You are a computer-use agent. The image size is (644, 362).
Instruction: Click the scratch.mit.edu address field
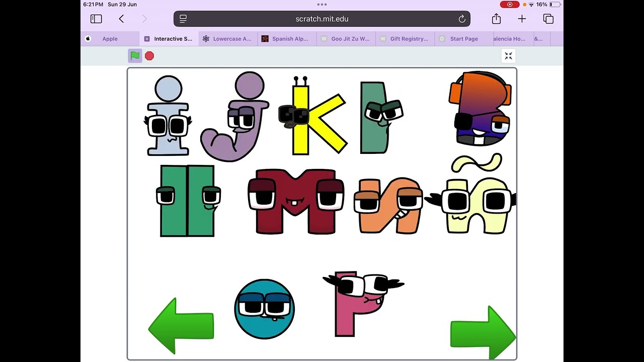pos(322,19)
